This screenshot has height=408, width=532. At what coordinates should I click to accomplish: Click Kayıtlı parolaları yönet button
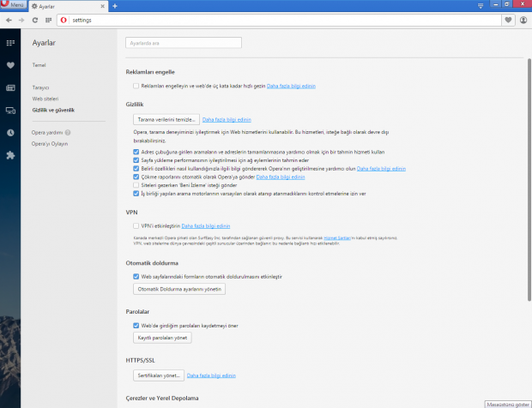pyautogui.click(x=162, y=338)
